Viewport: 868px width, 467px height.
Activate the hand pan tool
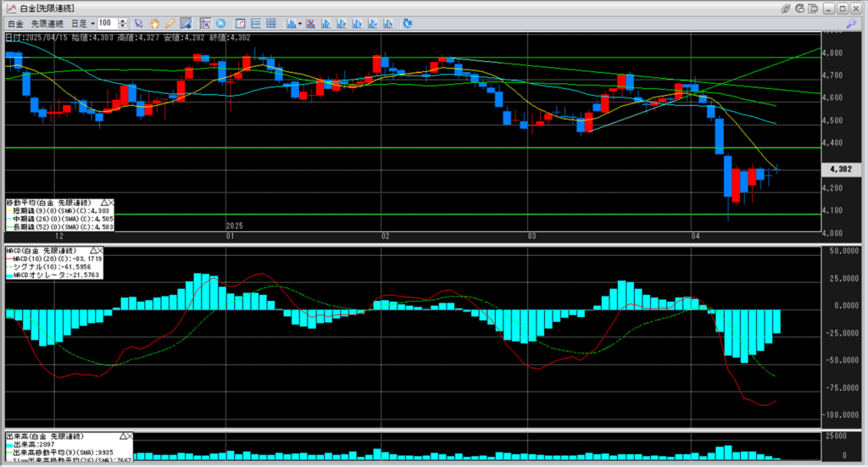coord(153,23)
